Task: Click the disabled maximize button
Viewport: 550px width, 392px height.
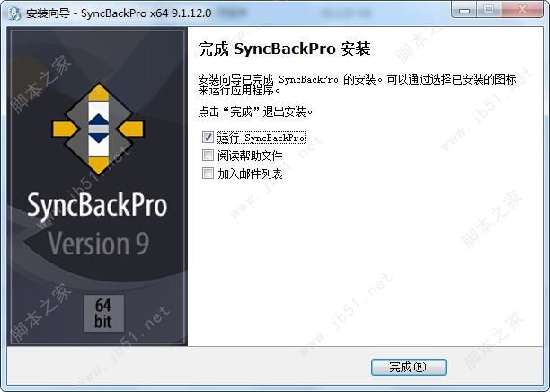Action: (x=489, y=10)
